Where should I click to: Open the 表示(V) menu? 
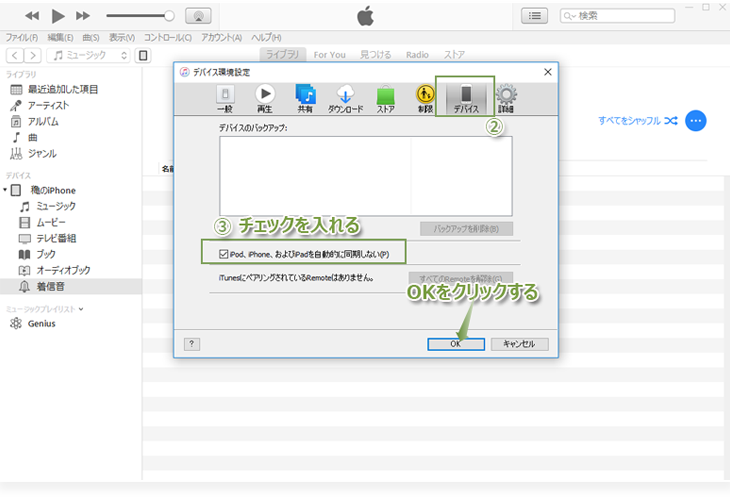click(x=122, y=38)
